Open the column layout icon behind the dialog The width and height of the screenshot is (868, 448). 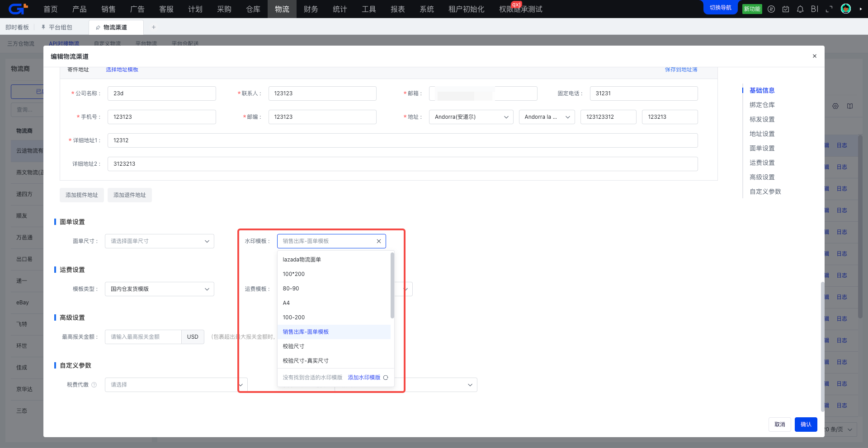850,106
